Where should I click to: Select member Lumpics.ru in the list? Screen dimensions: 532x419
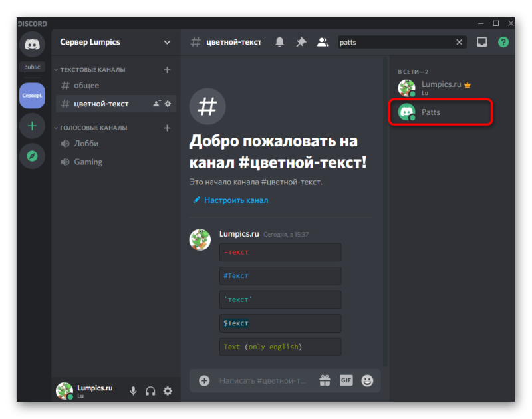(x=440, y=88)
